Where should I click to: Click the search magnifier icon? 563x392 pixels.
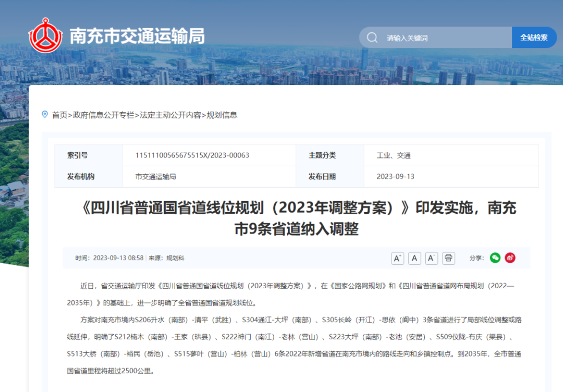(372, 38)
